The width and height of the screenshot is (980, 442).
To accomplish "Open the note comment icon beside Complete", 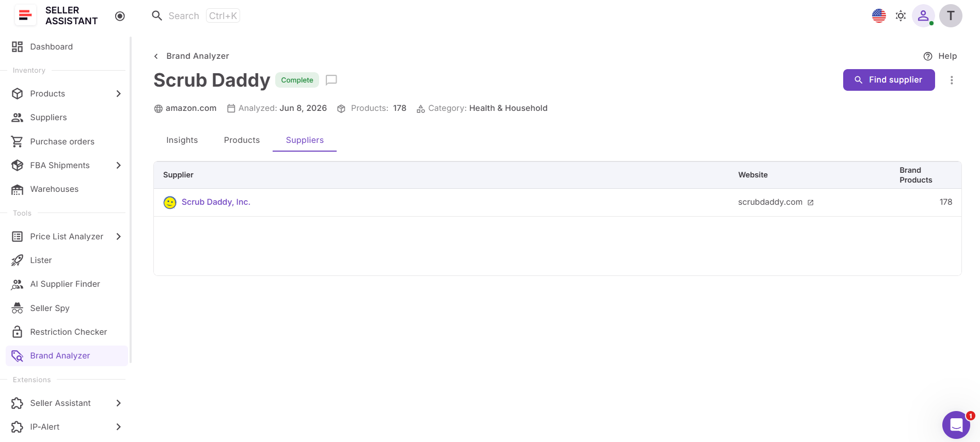I will [331, 80].
